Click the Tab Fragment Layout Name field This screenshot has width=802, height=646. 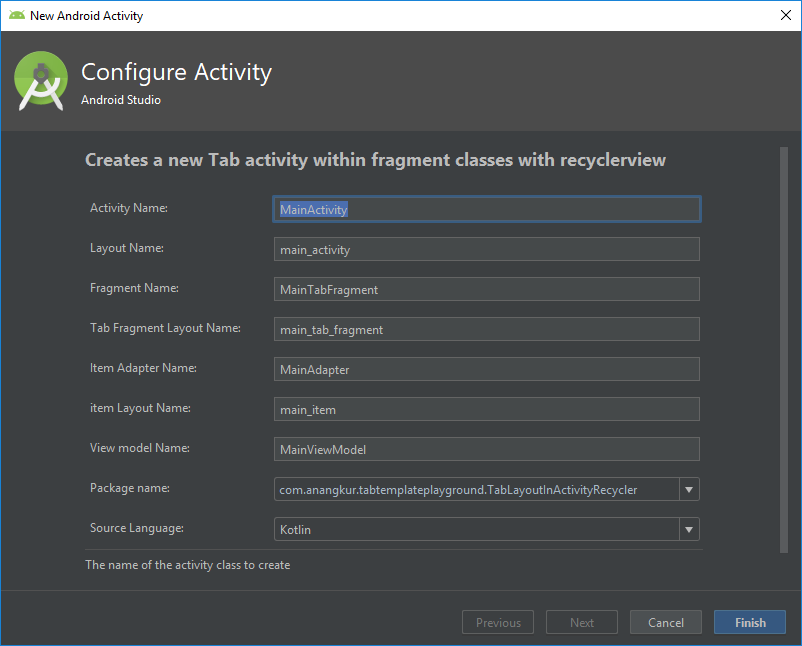point(486,329)
